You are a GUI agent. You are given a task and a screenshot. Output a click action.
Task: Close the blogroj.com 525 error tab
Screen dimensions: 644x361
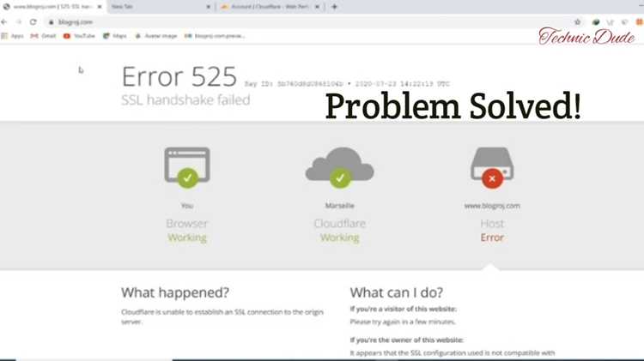click(100, 7)
